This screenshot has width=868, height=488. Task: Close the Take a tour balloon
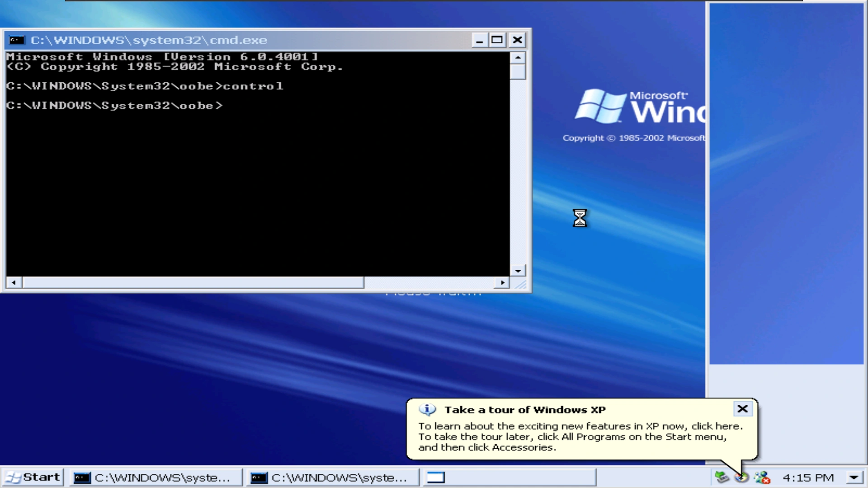coord(742,409)
